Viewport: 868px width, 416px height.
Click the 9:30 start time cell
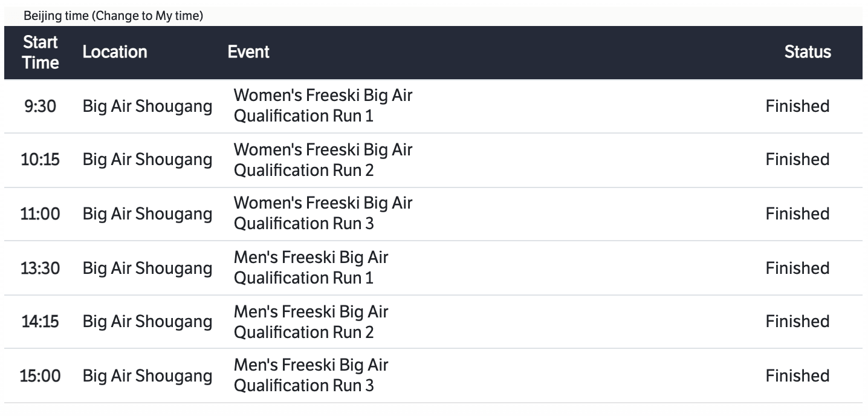[x=40, y=106]
